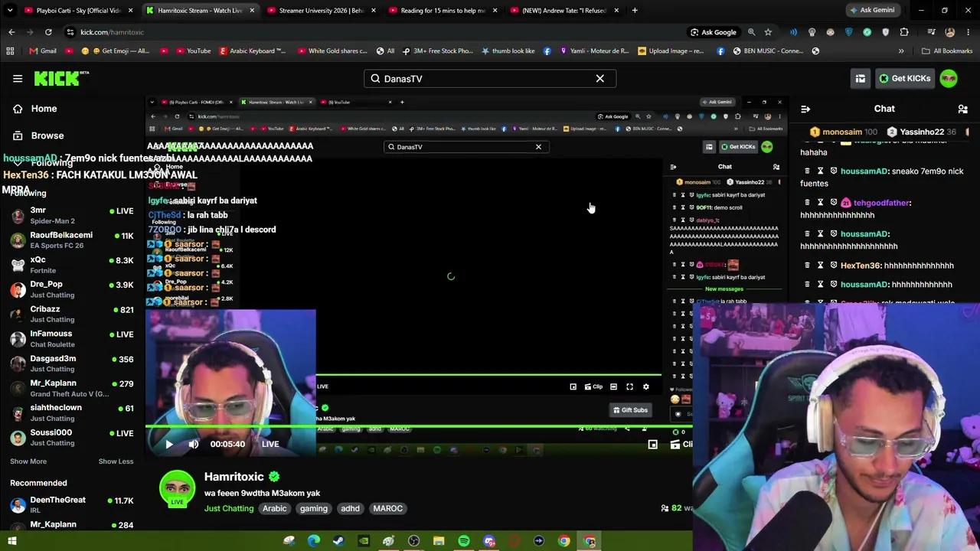This screenshot has width=980, height=551.
Task: Ban HexTen36 with shield icon
Action: tap(833, 266)
